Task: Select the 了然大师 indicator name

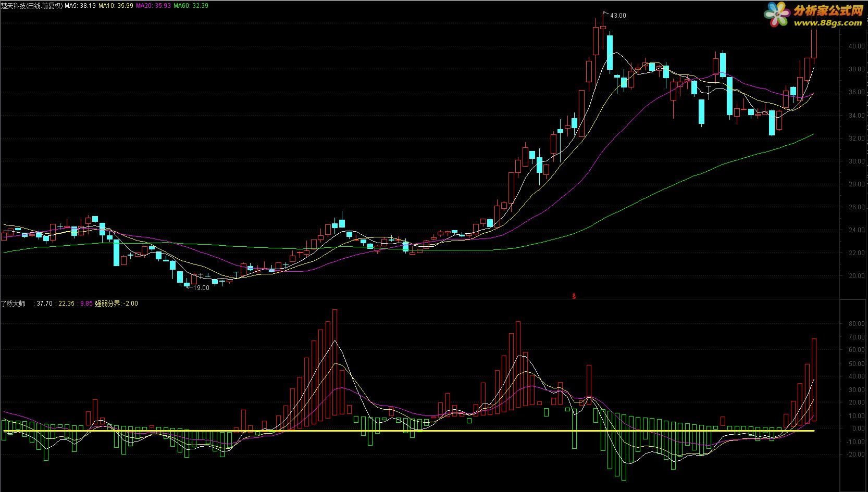Action: click(13, 304)
